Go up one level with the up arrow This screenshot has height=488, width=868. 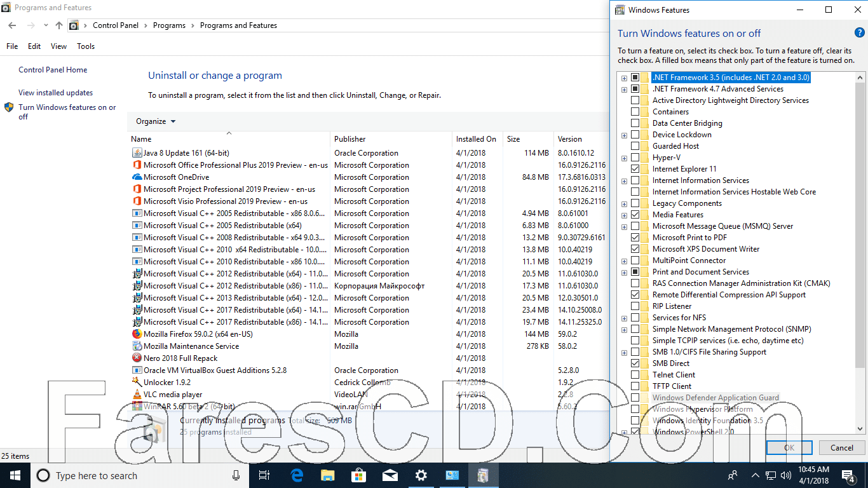click(x=58, y=25)
